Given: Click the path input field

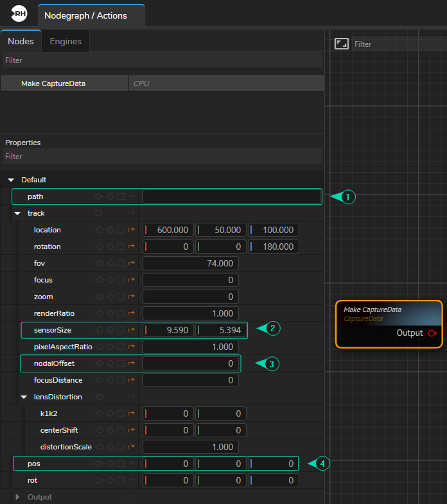Looking at the screenshot, I should click(231, 196).
